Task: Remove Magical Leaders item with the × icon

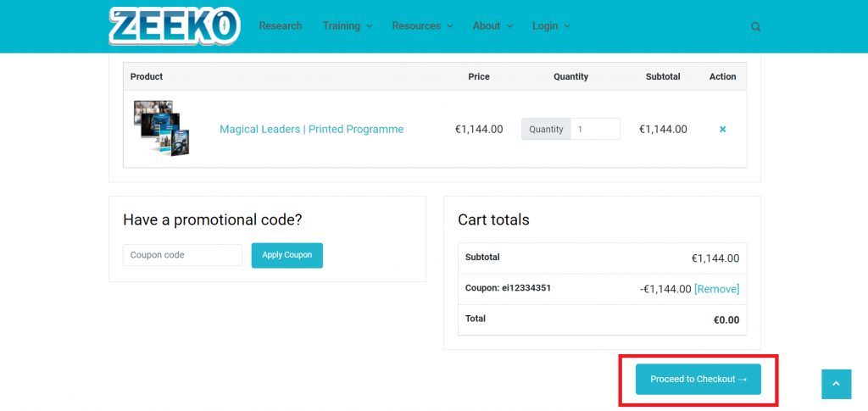Action: click(x=722, y=130)
